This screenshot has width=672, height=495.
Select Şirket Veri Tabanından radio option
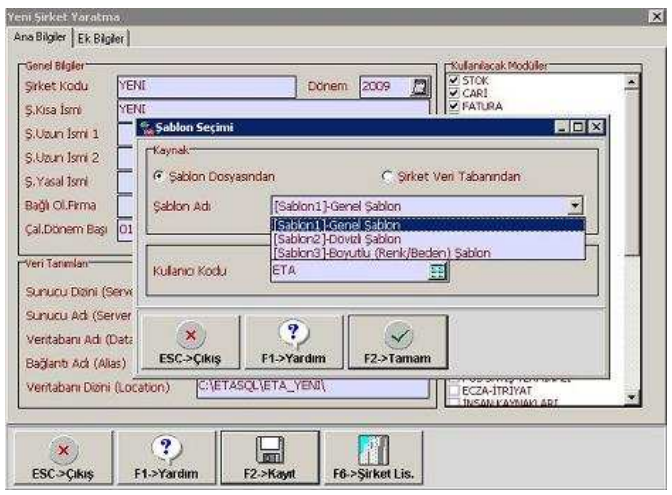[x=388, y=176]
